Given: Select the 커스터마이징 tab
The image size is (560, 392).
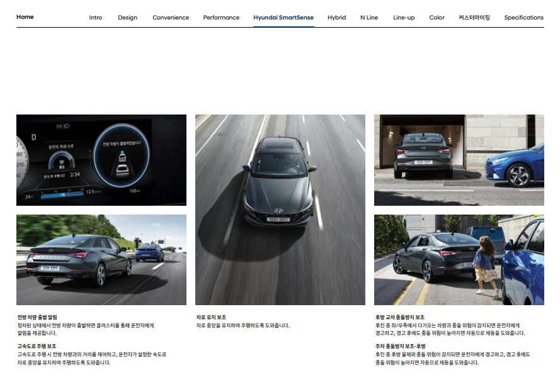Looking at the screenshot, I should 474,18.
